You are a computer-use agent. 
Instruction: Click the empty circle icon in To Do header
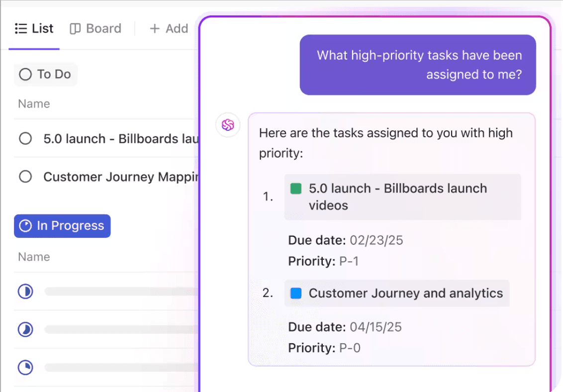coord(25,74)
